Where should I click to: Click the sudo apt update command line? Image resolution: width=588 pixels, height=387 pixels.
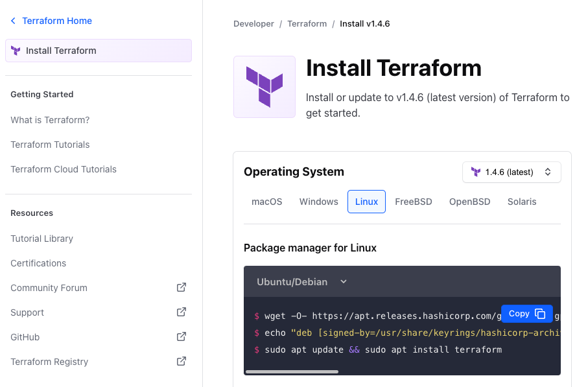pyautogui.click(x=378, y=350)
